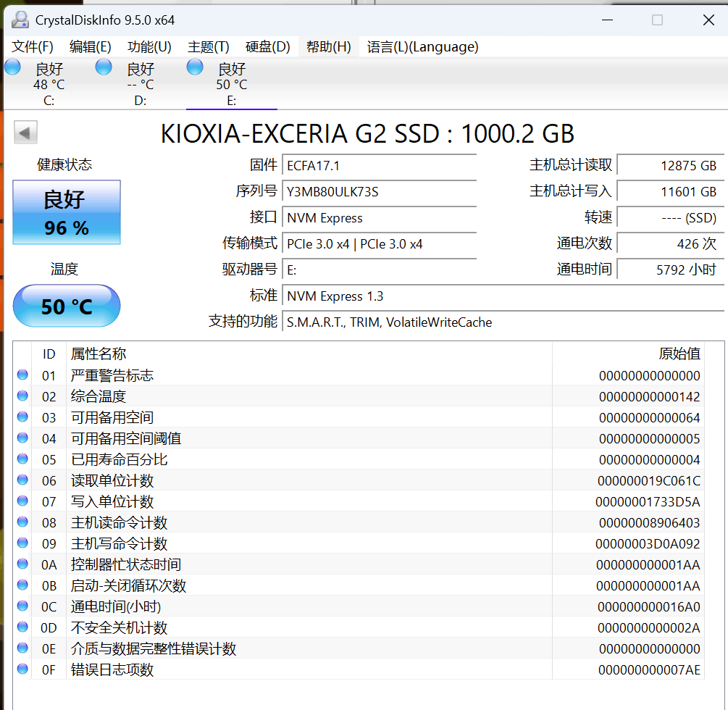Click the -- °C D: drive temperature label
728x710 pixels.
(x=141, y=85)
